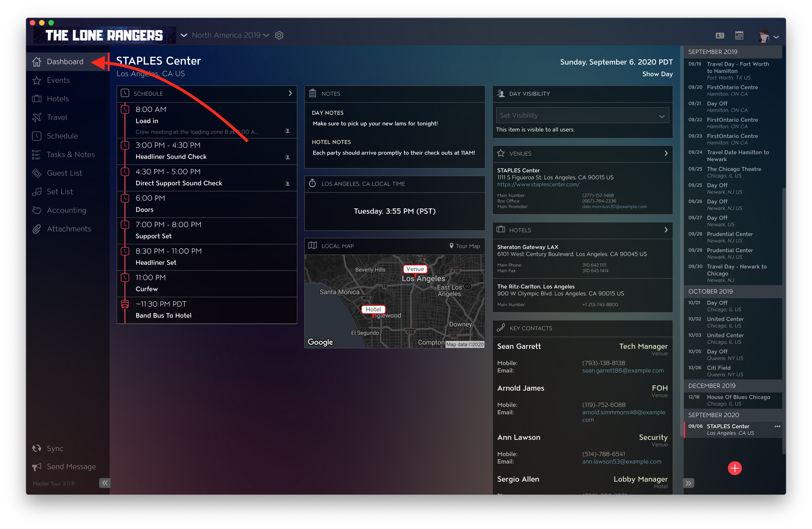
Task: Open more options for 09/06 STAPLES Center
Action: click(777, 426)
